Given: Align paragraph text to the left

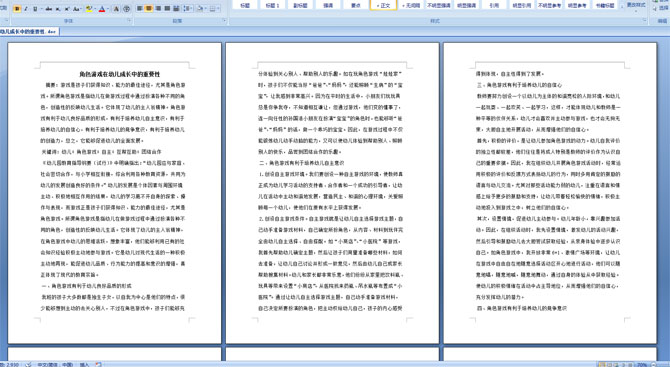Looking at the screenshot, I should [140, 9].
